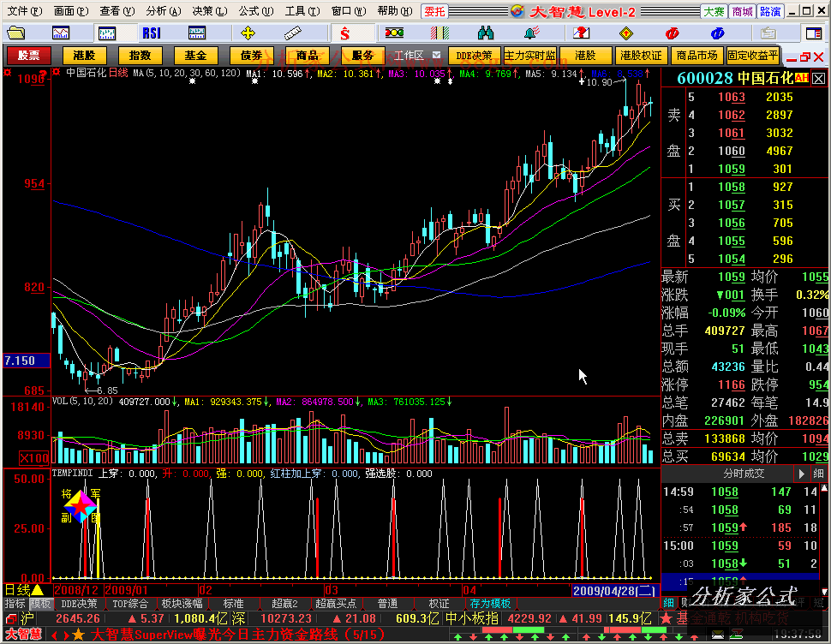Open the RSI indicator icon

152,33
